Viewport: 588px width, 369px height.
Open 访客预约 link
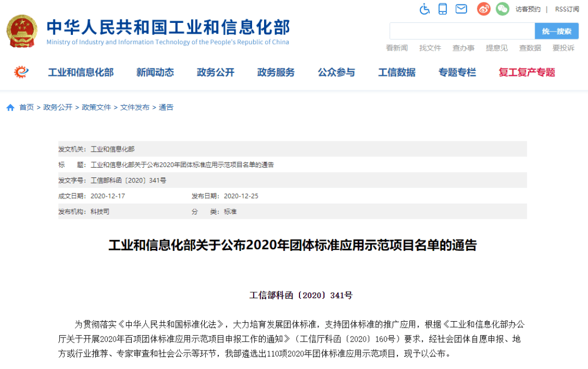point(528,9)
